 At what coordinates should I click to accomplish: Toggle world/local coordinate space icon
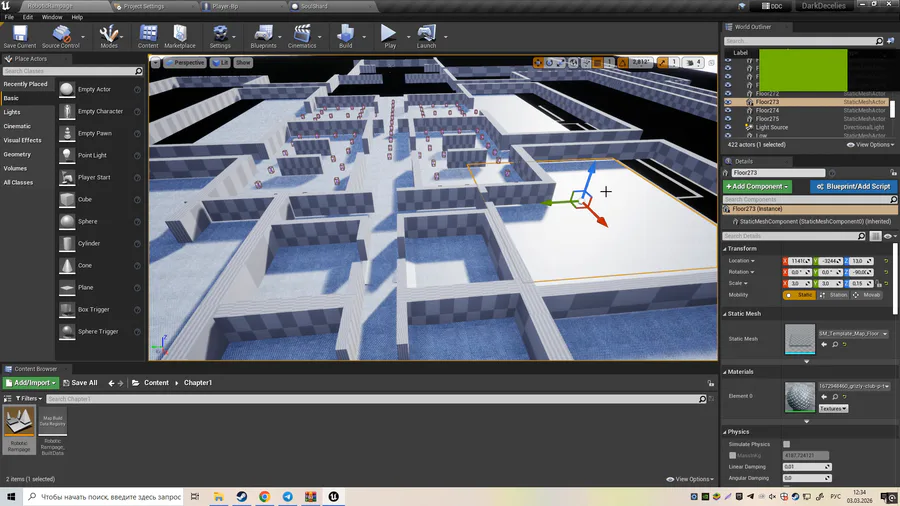[573, 63]
